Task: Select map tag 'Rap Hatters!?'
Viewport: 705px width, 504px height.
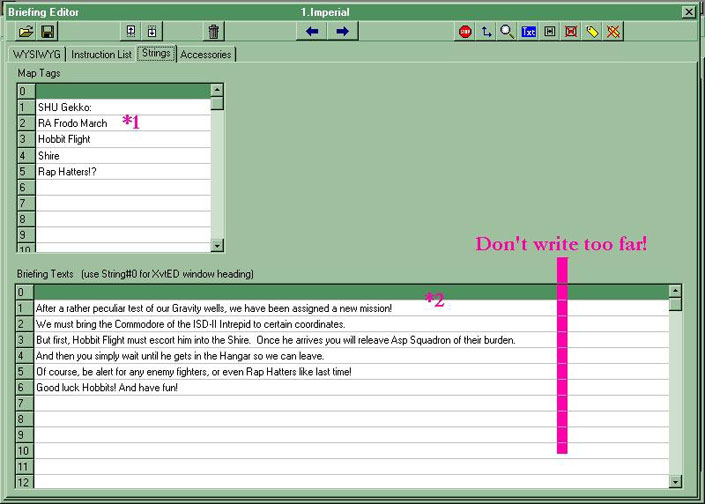Action: pyautogui.click(x=123, y=172)
